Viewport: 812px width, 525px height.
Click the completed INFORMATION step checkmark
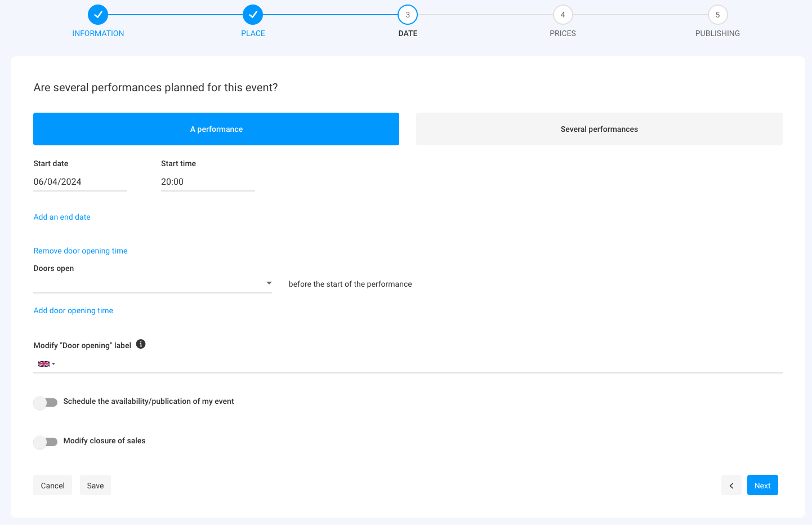pos(98,15)
